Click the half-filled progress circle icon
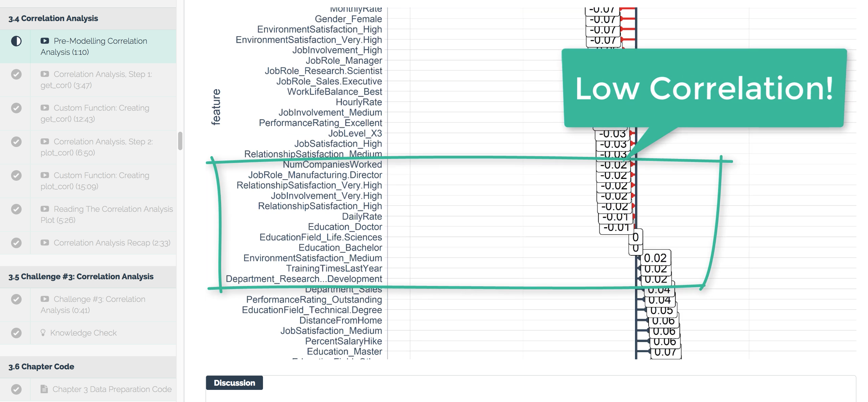 pyautogui.click(x=16, y=41)
